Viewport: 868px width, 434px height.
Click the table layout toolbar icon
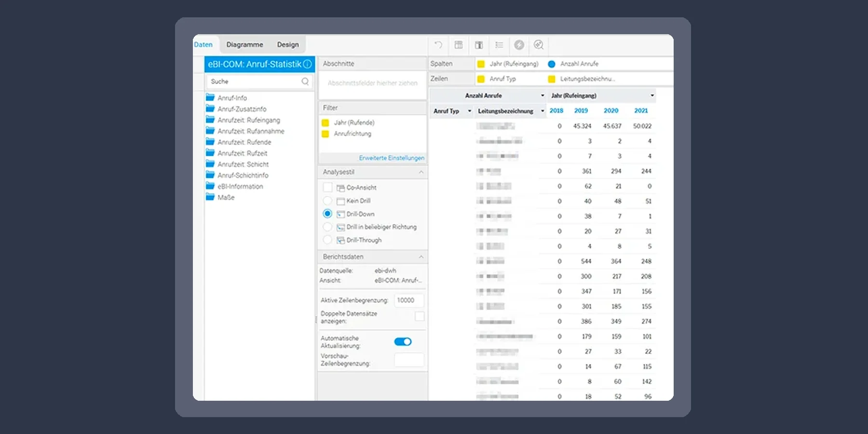click(459, 45)
